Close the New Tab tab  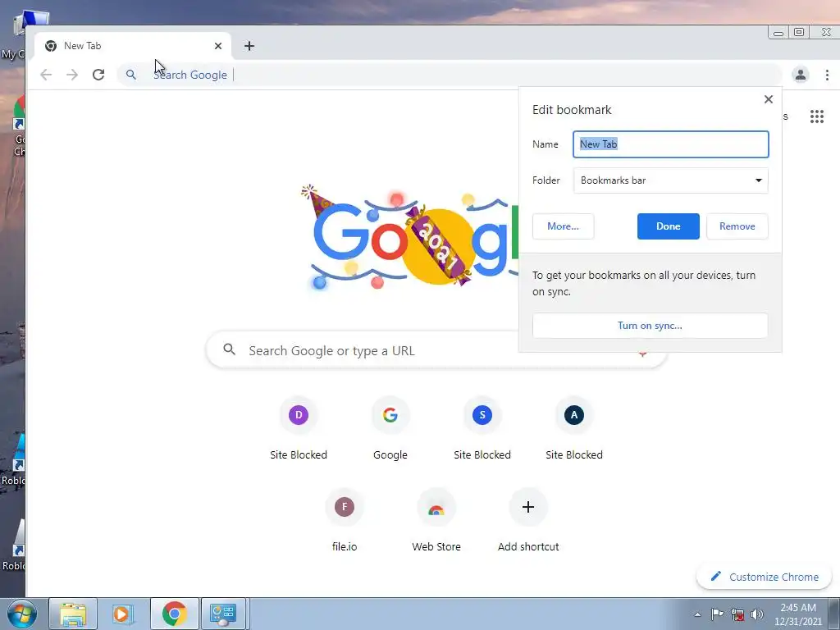tap(218, 46)
